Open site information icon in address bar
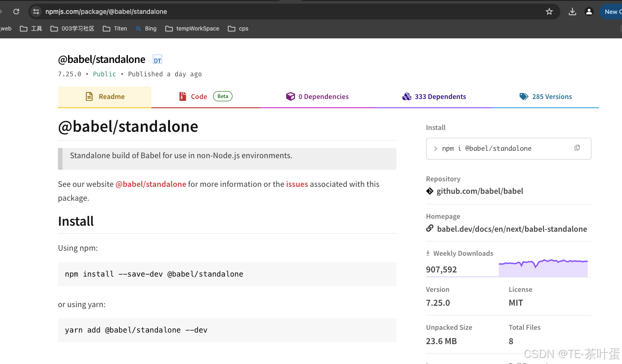The width and height of the screenshot is (622, 364). [x=36, y=12]
